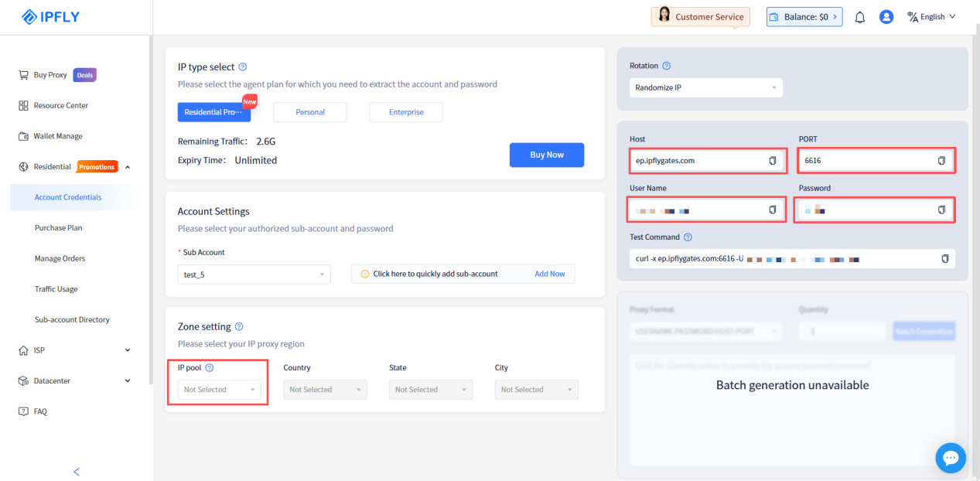Copy the PORT value 6616
The width and height of the screenshot is (980, 481).
pos(941,161)
